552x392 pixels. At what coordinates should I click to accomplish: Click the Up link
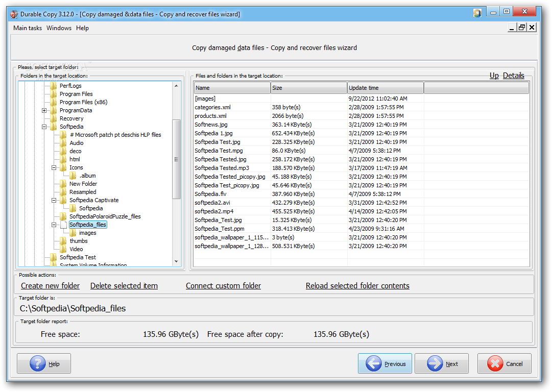pyautogui.click(x=494, y=76)
